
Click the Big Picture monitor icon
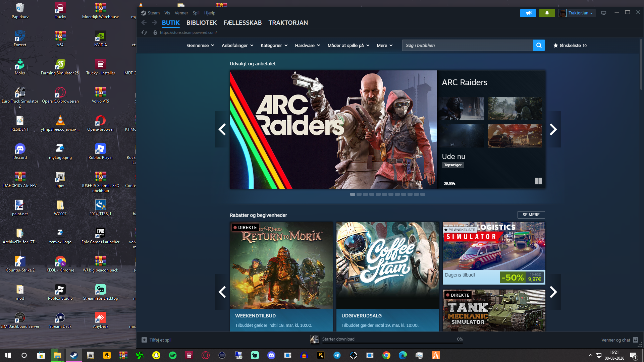click(604, 13)
